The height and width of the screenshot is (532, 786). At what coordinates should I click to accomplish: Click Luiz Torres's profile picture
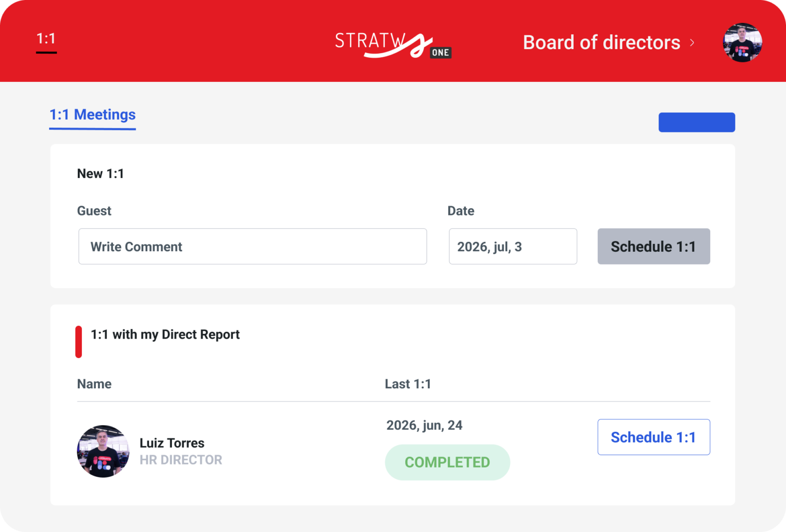(x=103, y=452)
